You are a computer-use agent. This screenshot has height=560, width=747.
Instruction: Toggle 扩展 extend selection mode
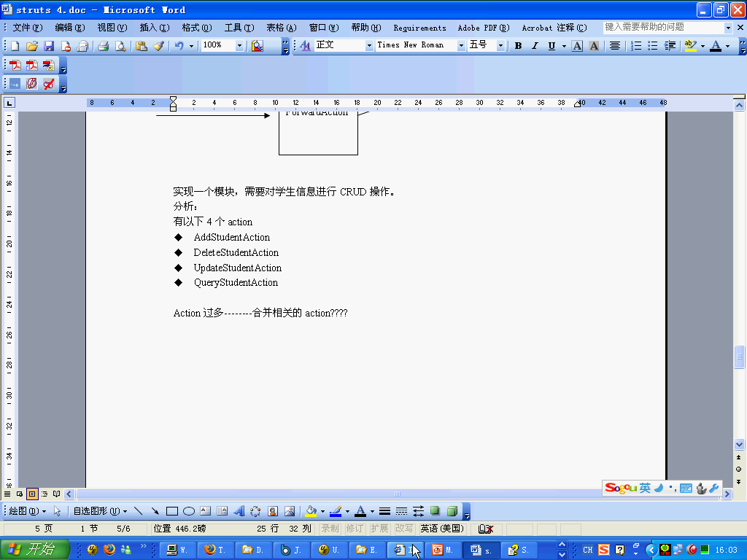379,529
